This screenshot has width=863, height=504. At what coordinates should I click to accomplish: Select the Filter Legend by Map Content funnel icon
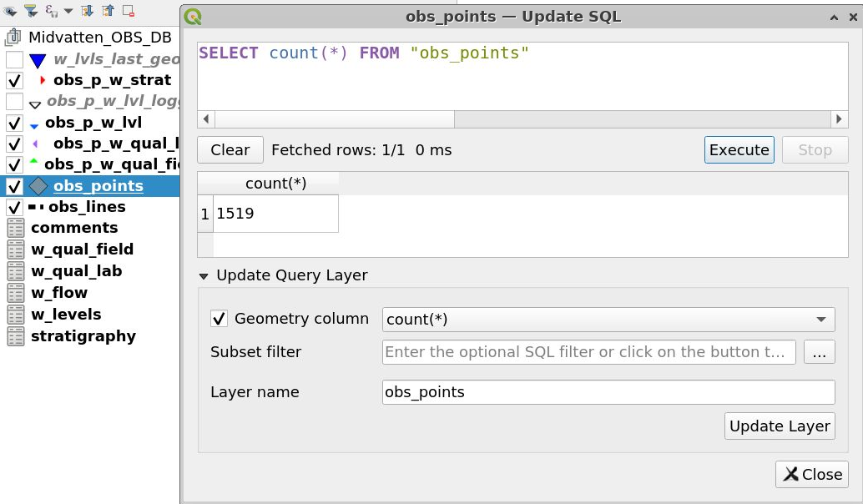[x=31, y=12]
